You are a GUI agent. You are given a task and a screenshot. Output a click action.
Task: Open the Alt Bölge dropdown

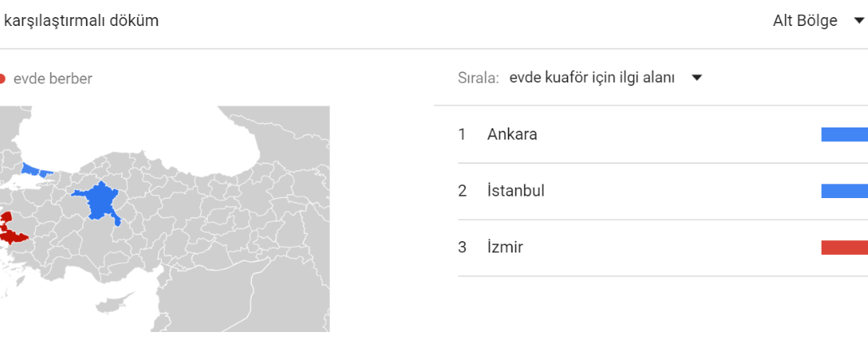818,21
